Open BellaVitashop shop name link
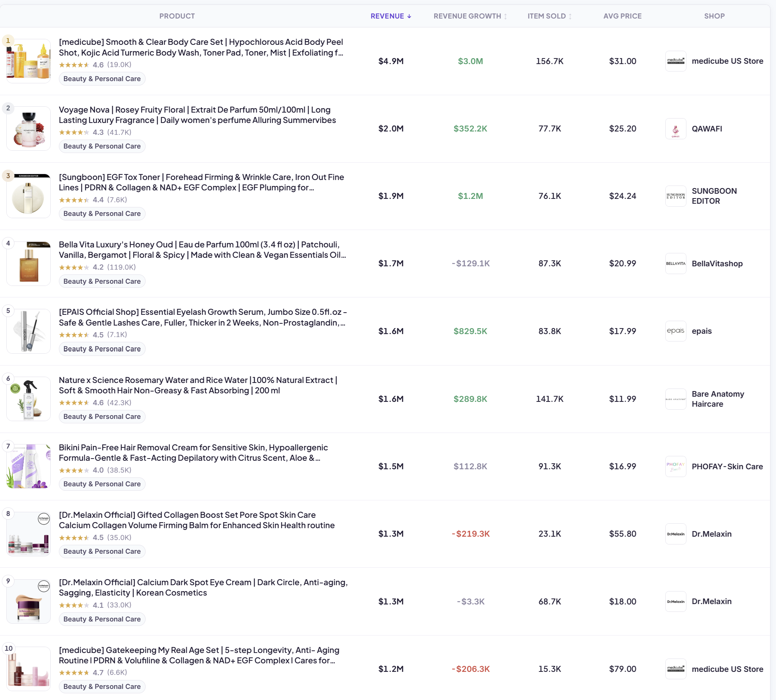Screen dimensions: 776x700 [x=717, y=263]
